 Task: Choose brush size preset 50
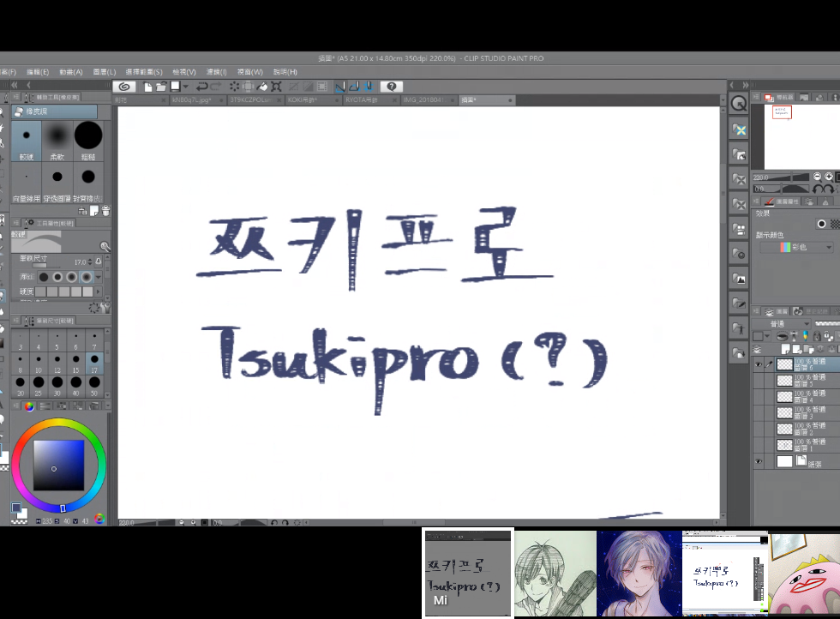pyautogui.click(x=94, y=385)
